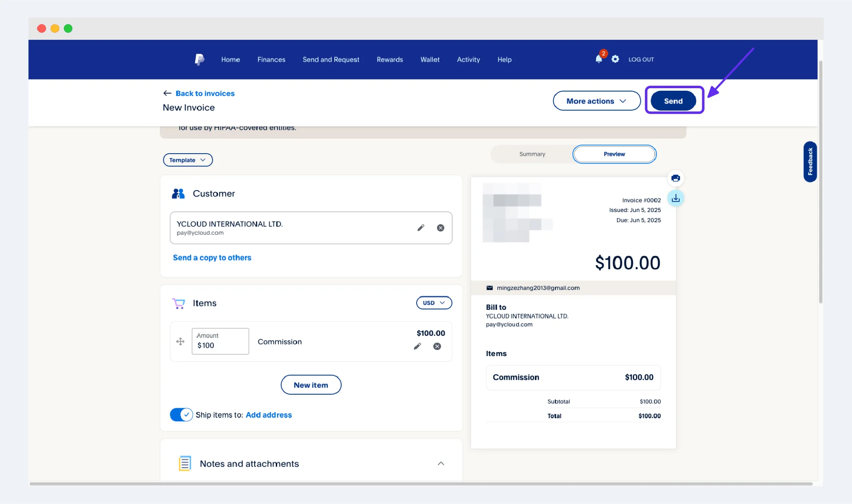Click the PayPal logo icon
This screenshot has width=852, height=504.
pos(200,60)
